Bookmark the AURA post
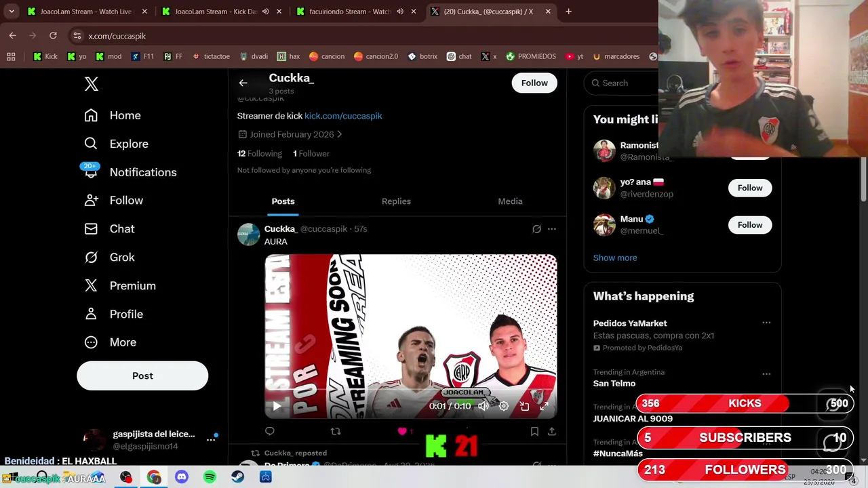 tap(534, 431)
